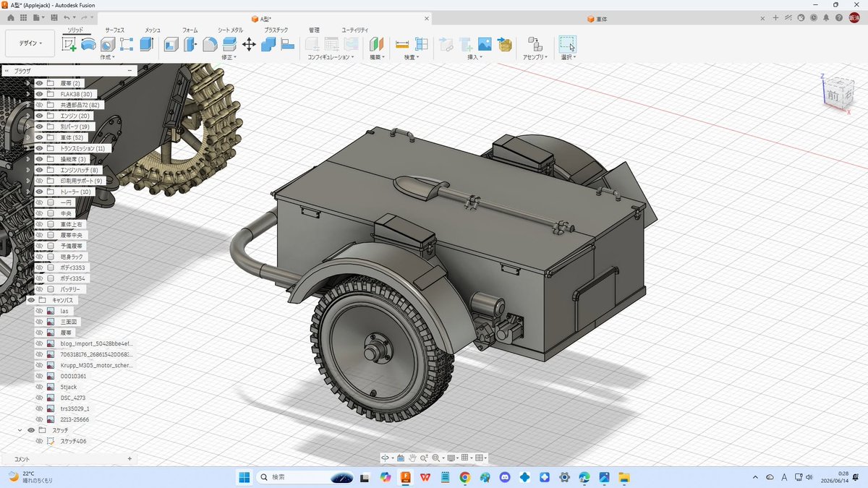Click the Insert Derive icon
The image size is (868, 488).
(x=446, y=44)
